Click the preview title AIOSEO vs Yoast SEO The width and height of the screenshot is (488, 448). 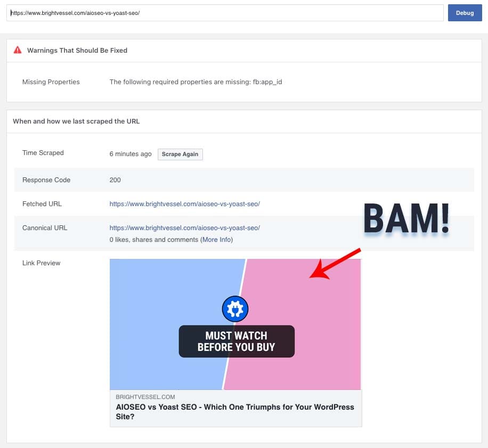[x=234, y=412]
